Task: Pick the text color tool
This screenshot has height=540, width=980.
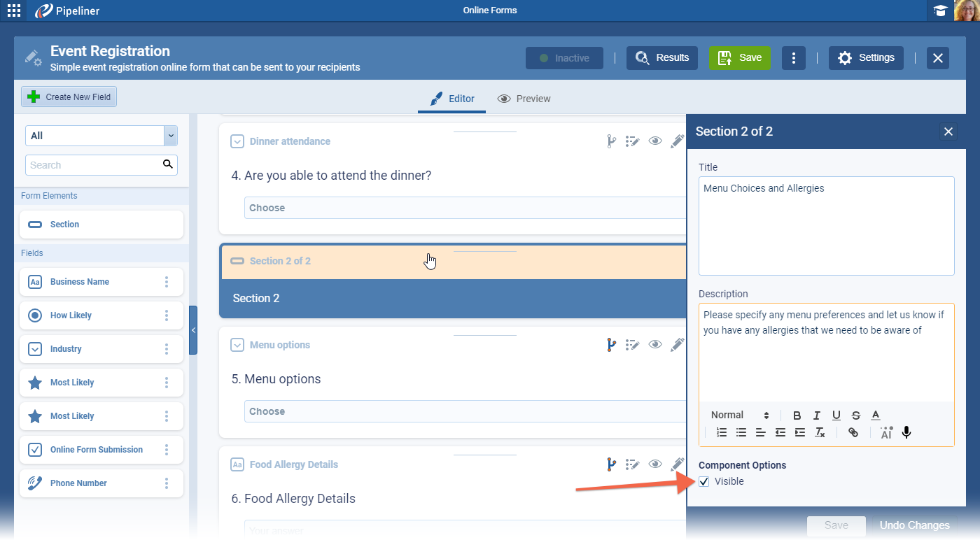Action: coord(876,415)
